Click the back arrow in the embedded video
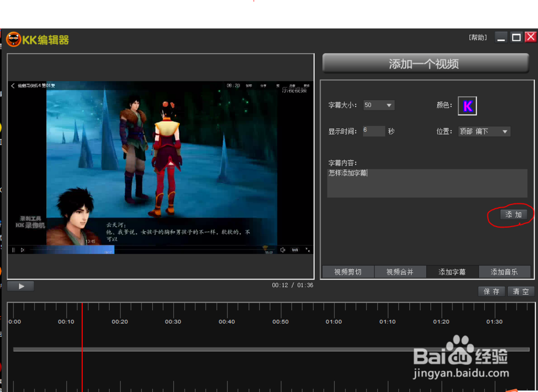Screen dimensions: 538x392 13,85
